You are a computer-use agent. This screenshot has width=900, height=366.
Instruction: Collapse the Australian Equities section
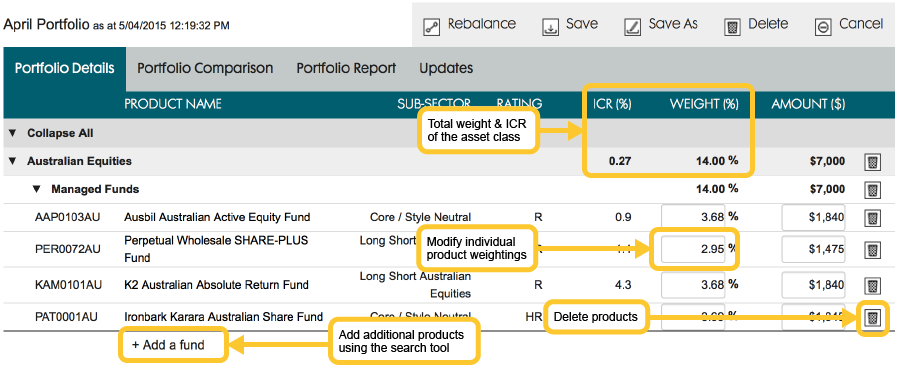[12, 162]
